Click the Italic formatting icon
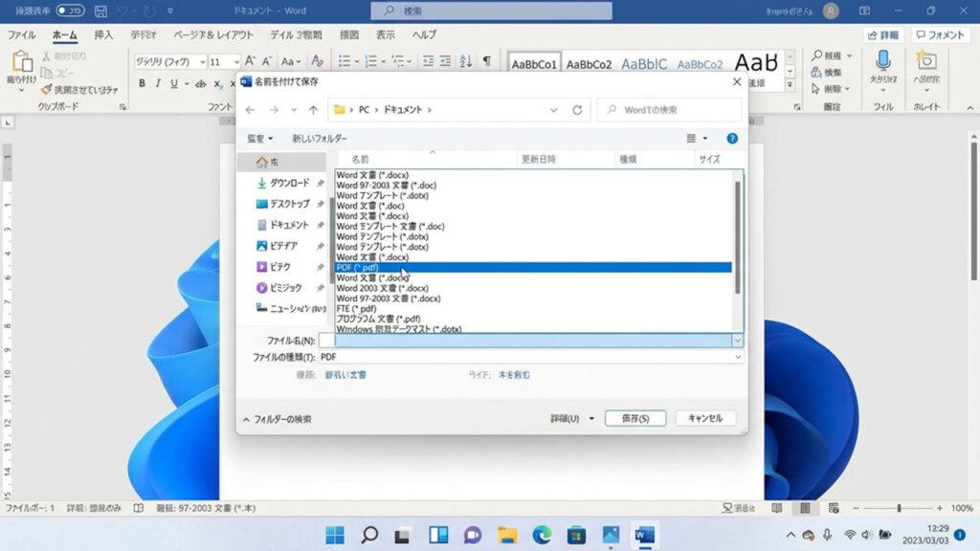Screen dimensions: 980x551 (x=158, y=83)
